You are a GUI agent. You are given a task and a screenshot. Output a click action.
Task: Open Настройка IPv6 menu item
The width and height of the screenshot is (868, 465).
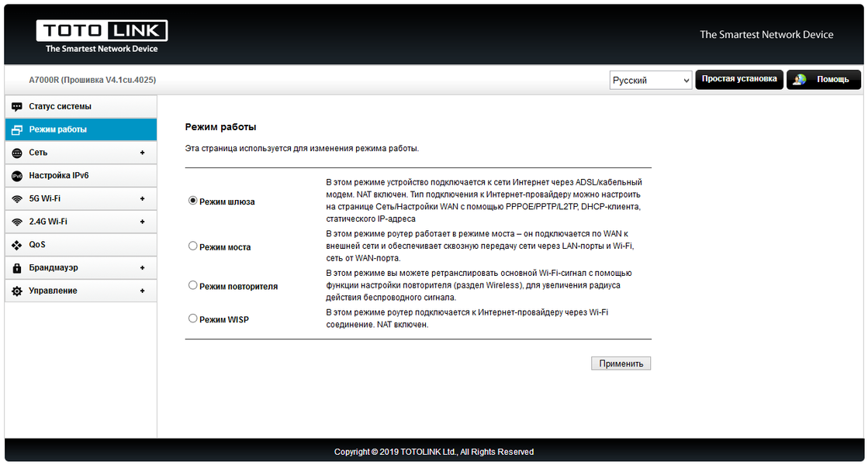click(81, 175)
